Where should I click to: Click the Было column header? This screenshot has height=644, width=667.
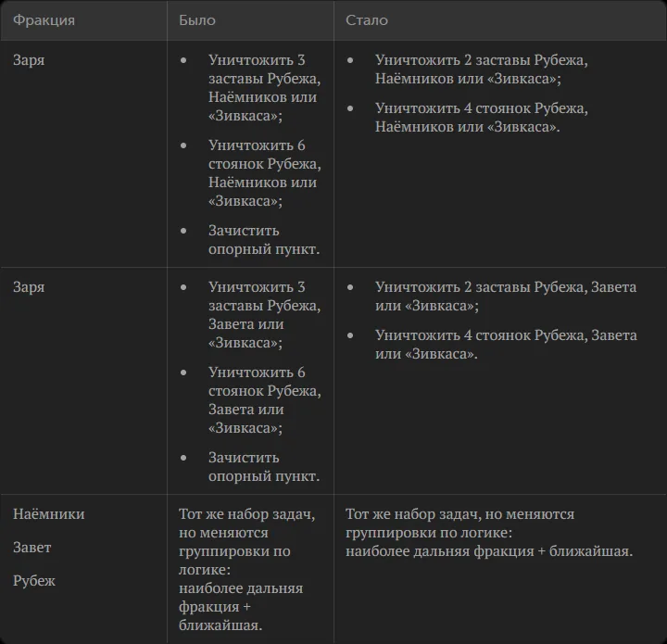(x=197, y=20)
